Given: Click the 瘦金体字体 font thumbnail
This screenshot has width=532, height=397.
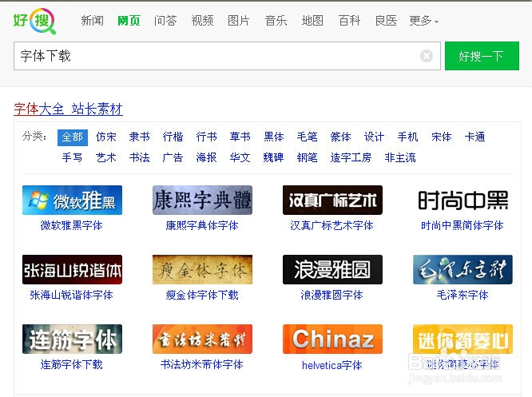Looking at the screenshot, I should (202, 269).
